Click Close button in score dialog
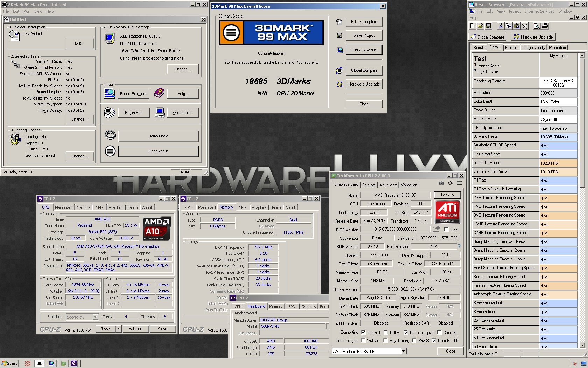 (364, 104)
